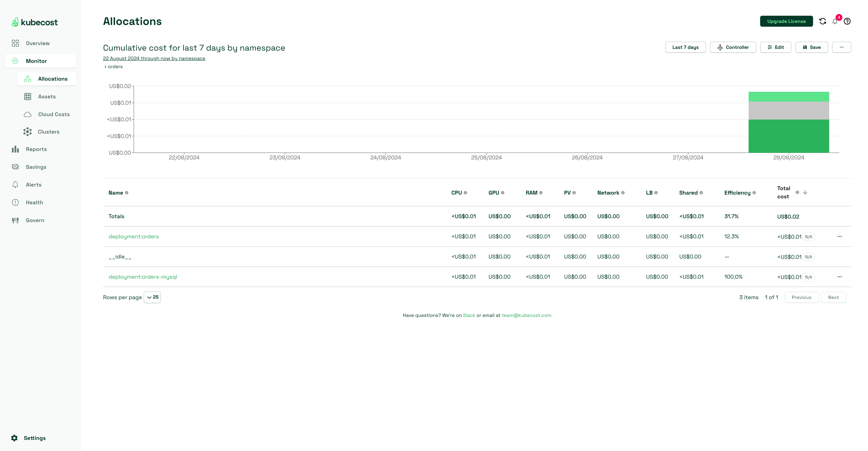Open more options ellipsis beside Save

click(x=841, y=47)
